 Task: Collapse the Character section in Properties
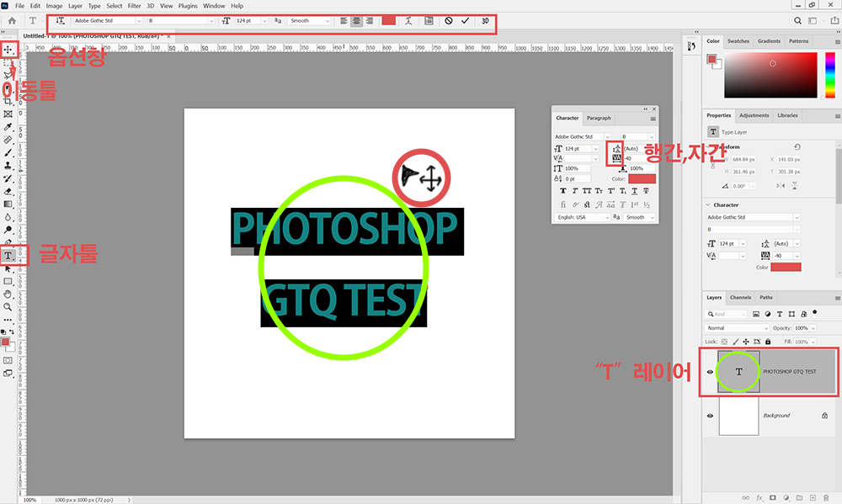pyautogui.click(x=708, y=205)
